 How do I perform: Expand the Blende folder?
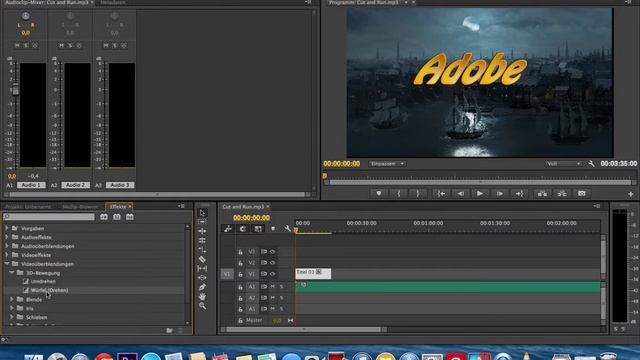point(12,299)
